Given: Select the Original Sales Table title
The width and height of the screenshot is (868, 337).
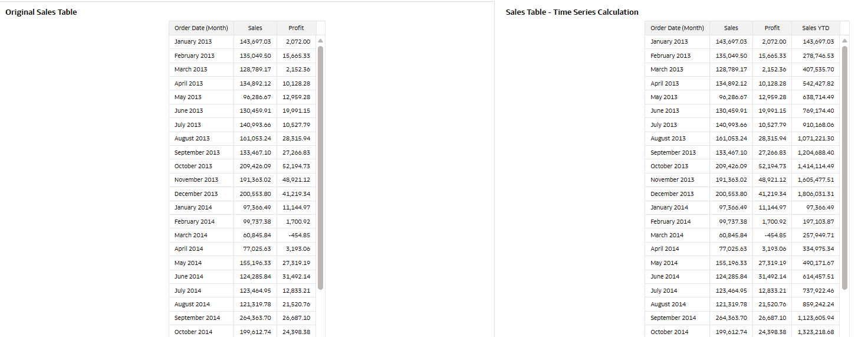Looking at the screenshot, I should click(x=41, y=12).
